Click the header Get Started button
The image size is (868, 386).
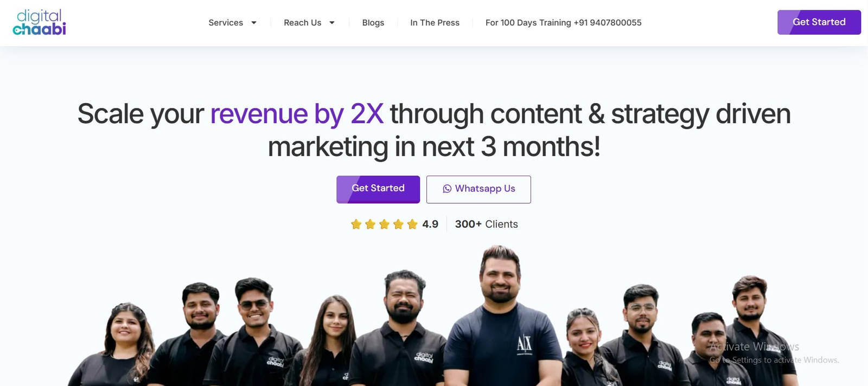pos(819,22)
